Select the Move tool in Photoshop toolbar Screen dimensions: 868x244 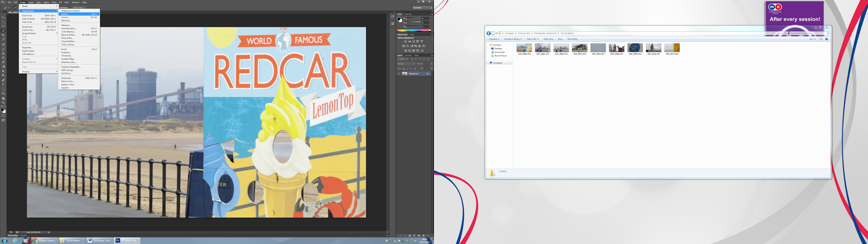coord(3,17)
